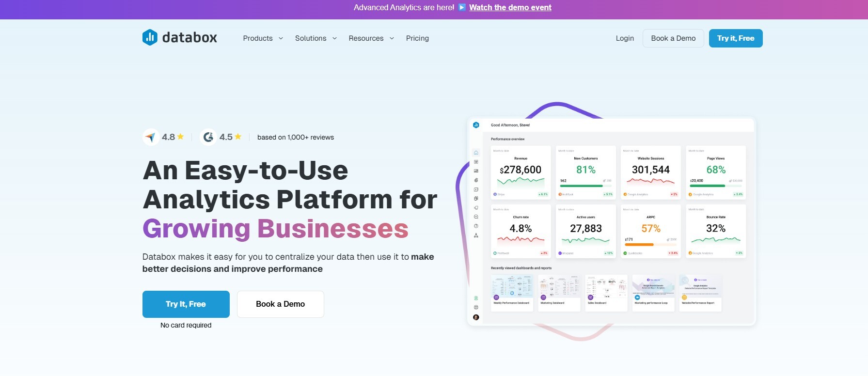Click 'Recently viewed dashboards and reports' heading
Screen dimensions: 868x376
(521, 268)
